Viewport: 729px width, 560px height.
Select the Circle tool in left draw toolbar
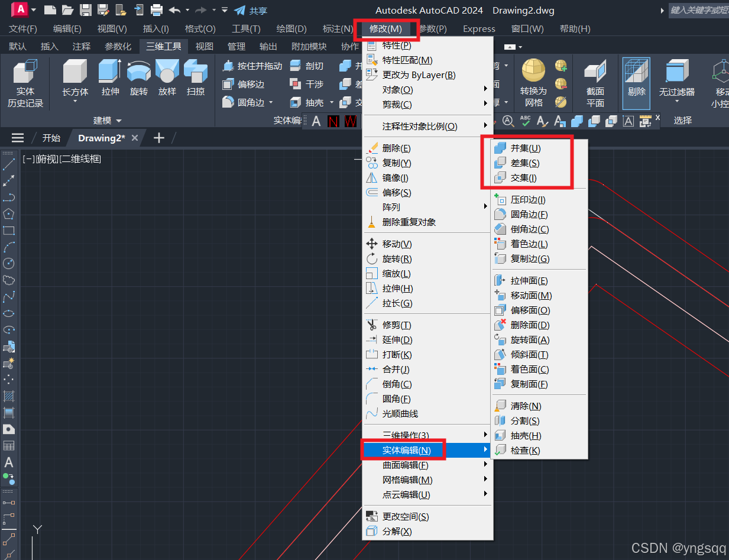[9, 264]
